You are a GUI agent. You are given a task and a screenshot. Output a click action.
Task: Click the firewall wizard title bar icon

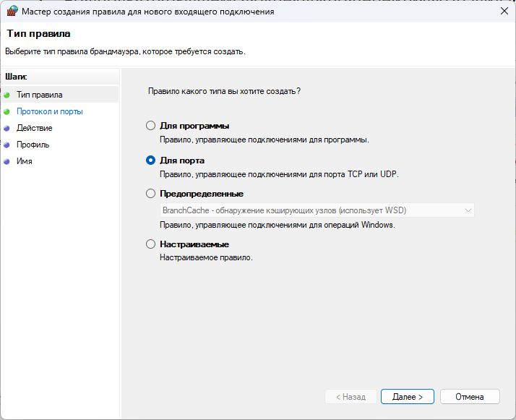12,11
